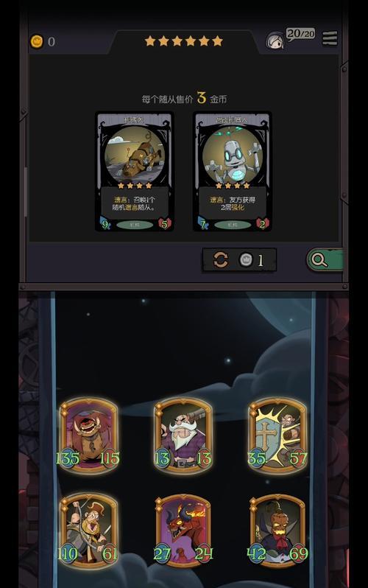This screenshot has width=368, height=588.
Task: Select the pumpkin head minion 42/69
Action: 277,531
